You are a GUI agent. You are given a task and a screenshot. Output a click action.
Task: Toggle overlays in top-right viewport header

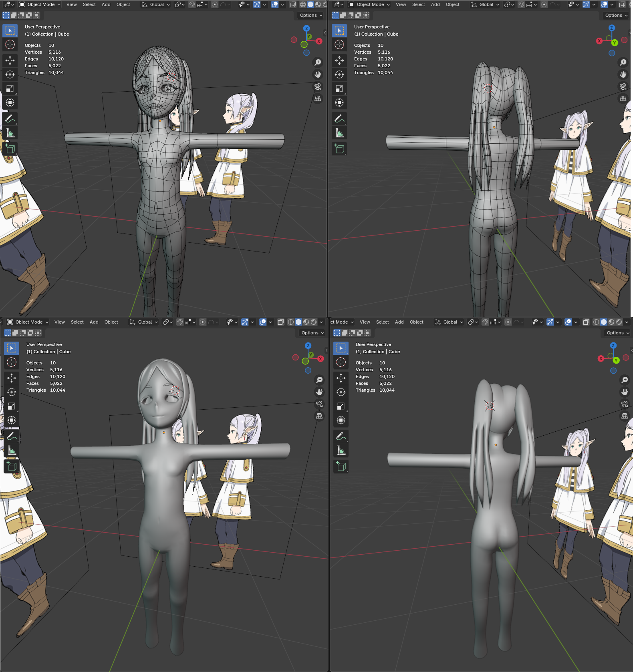pyautogui.click(x=604, y=4)
